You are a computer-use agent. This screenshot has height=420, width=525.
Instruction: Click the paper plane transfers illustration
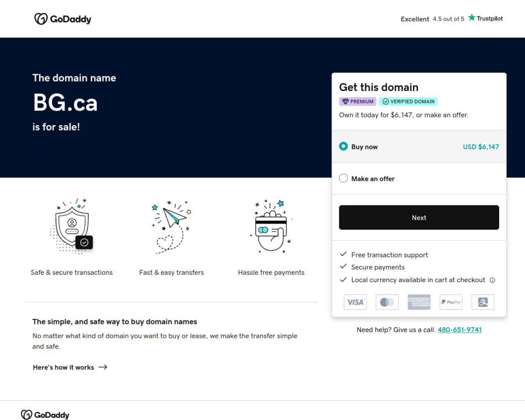pos(171,227)
